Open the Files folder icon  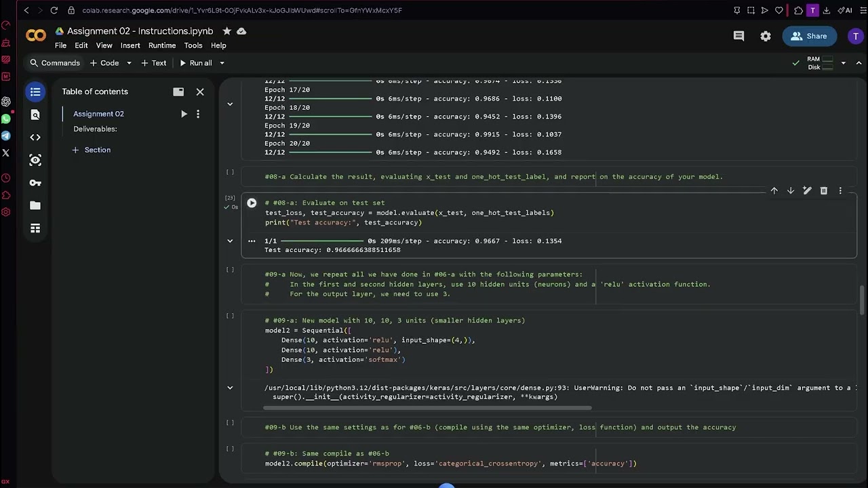tap(35, 205)
